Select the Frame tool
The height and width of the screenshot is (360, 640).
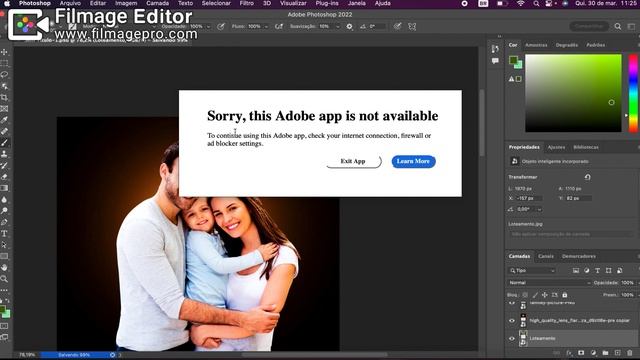(4, 109)
